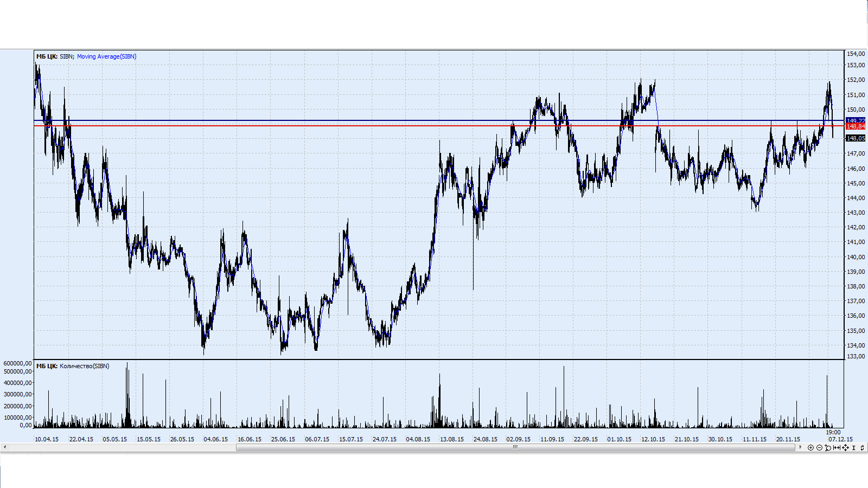Click the 133,00 price axis label
The height and width of the screenshot is (488, 868).
(x=856, y=356)
